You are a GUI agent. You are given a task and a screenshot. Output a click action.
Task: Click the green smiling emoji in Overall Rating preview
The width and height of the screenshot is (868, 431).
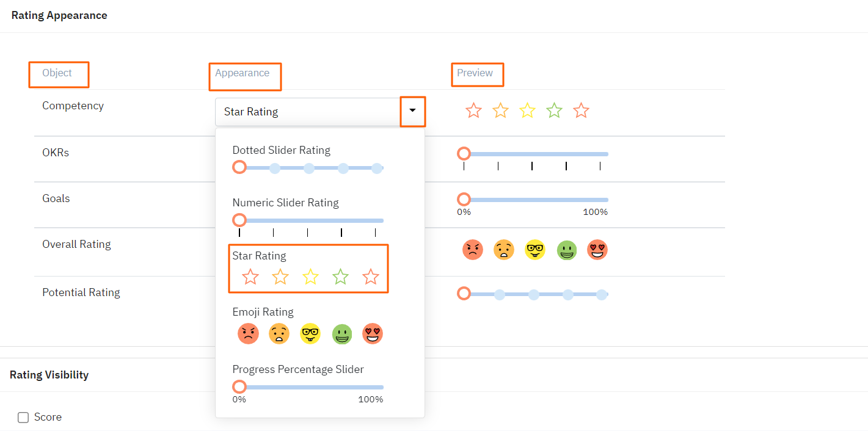tap(566, 250)
